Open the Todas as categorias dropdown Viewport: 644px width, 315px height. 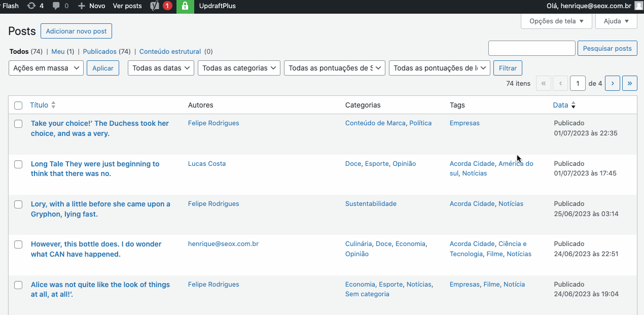[x=239, y=68]
